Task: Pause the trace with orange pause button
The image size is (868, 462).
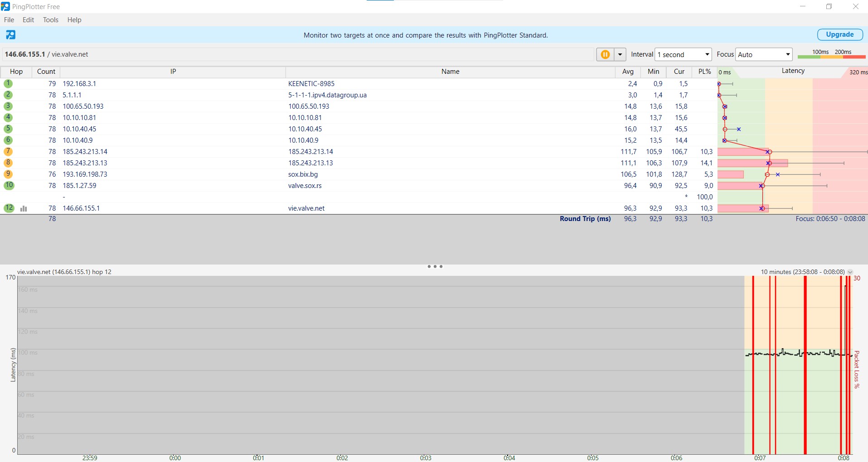Action: pos(605,54)
